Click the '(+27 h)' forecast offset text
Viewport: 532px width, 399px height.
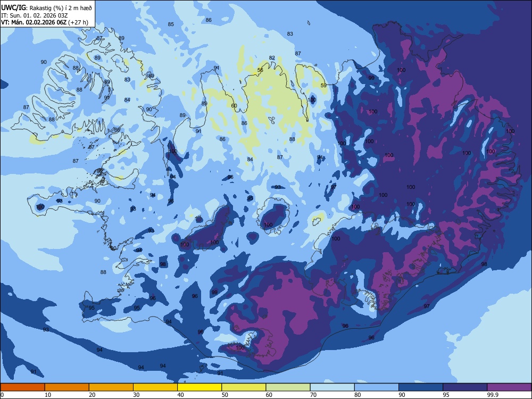click(78, 22)
